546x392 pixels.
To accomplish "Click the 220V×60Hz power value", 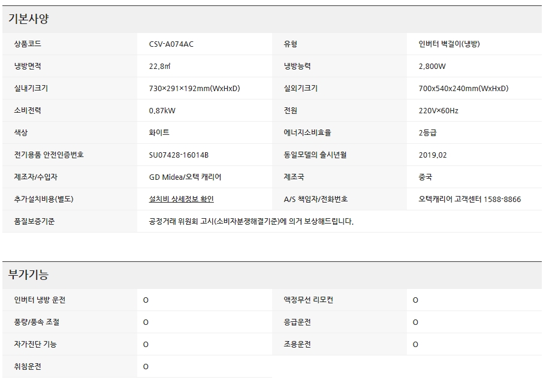I will 438,111.
